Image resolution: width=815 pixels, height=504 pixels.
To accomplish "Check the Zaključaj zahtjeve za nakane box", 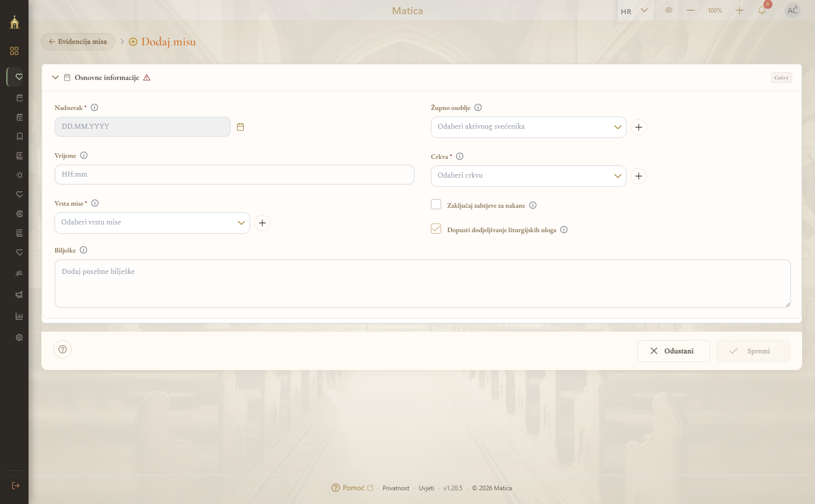I will (436, 204).
